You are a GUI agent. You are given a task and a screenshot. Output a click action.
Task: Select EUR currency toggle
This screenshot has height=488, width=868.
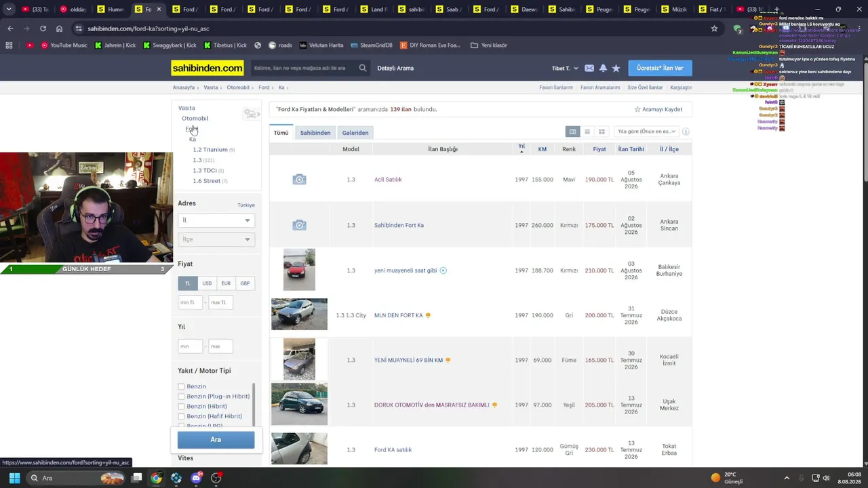point(226,283)
